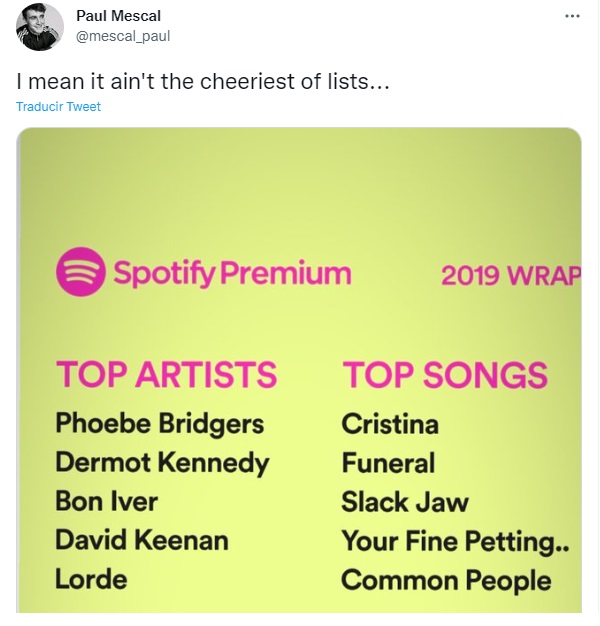Click the song title Cristina
This screenshot has width=600, height=626.
pos(390,424)
